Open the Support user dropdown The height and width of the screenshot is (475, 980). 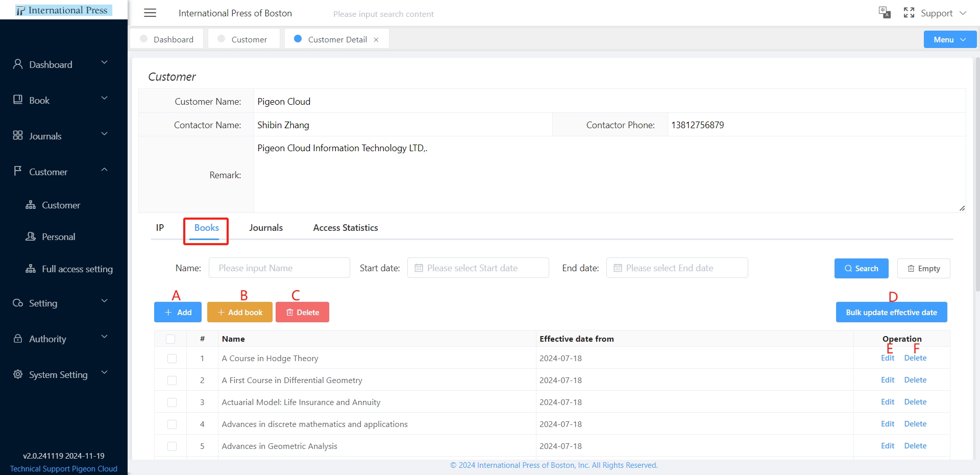click(x=943, y=13)
